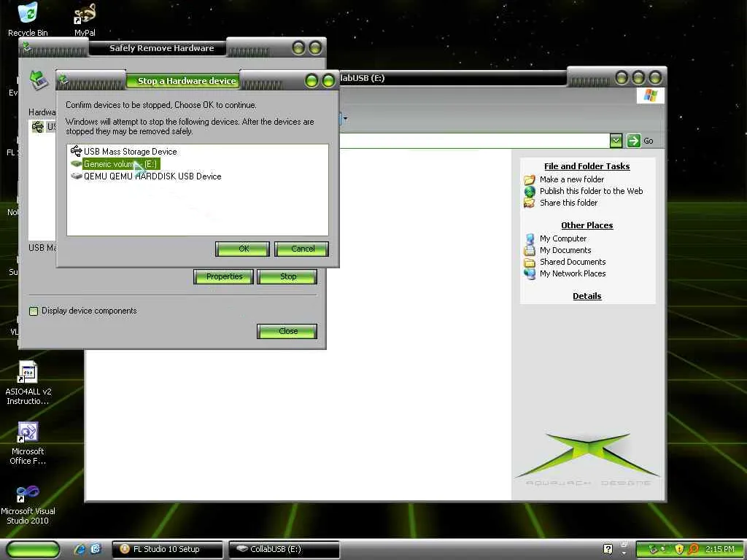Open Microsoft Office shortcut on desktop

(28, 443)
